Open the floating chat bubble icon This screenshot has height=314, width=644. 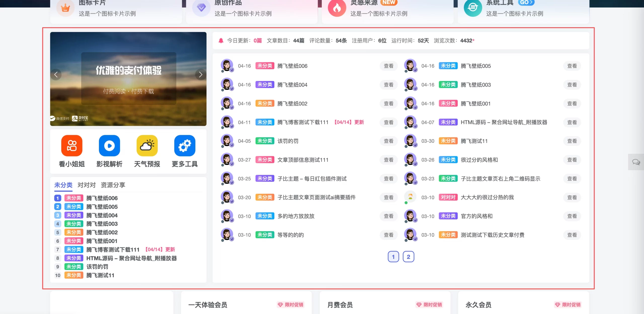pyautogui.click(x=636, y=162)
